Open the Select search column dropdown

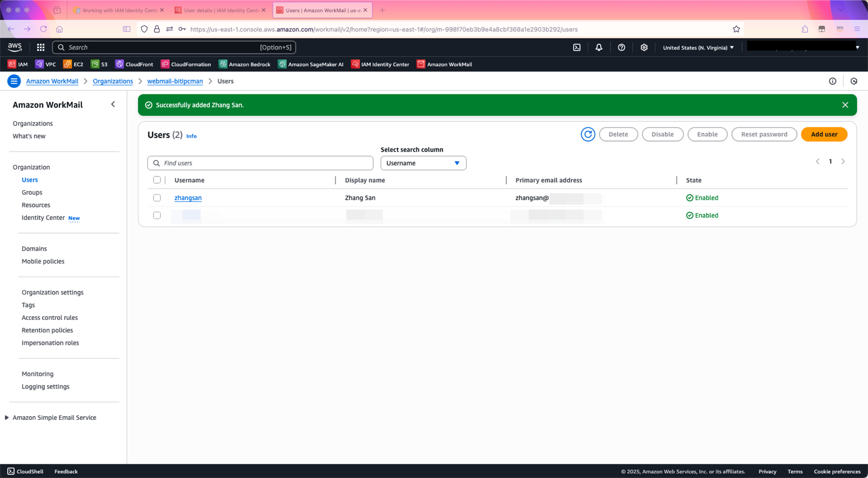(423, 163)
